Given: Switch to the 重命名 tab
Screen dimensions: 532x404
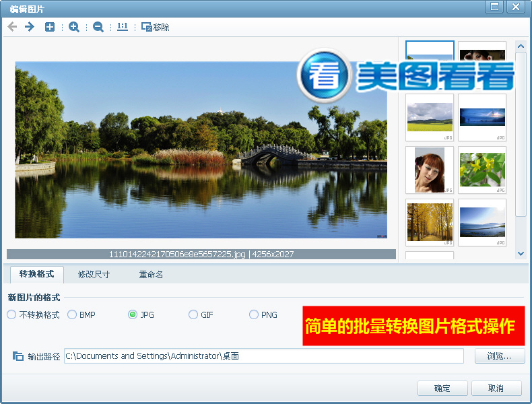Looking at the screenshot, I should pos(151,275).
